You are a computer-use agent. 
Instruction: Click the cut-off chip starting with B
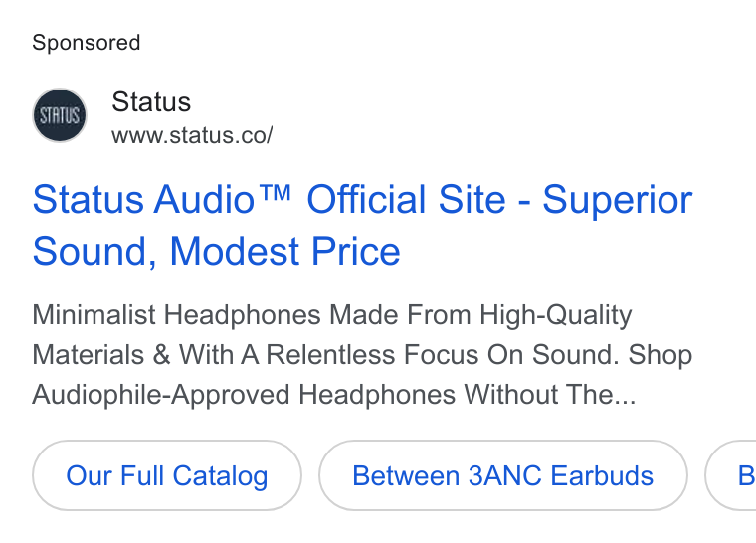(x=730, y=475)
